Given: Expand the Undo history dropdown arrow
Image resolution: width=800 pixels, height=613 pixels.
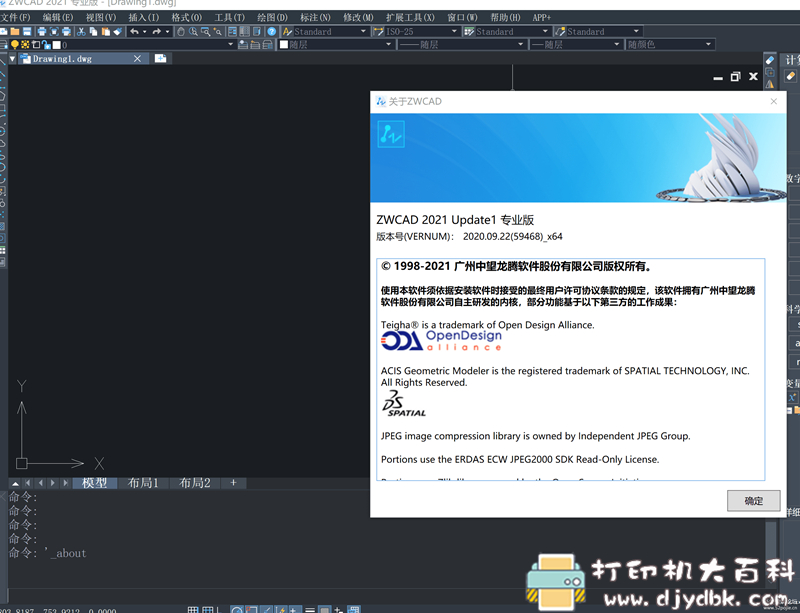Looking at the screenshot, I should point(144,32).
